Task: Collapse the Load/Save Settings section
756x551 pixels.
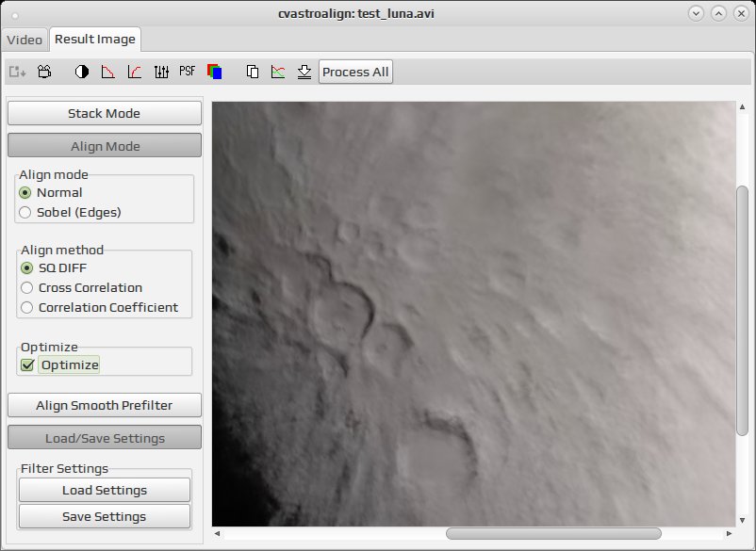Action: [105, 437]
